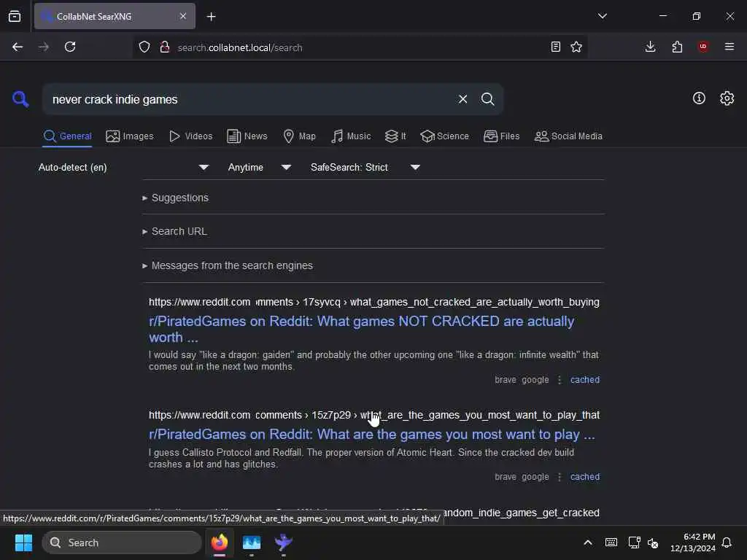Screen dimensions: 747x560
Task: Open SearXNG preferences gear icon
Action: tap(727, 98)
